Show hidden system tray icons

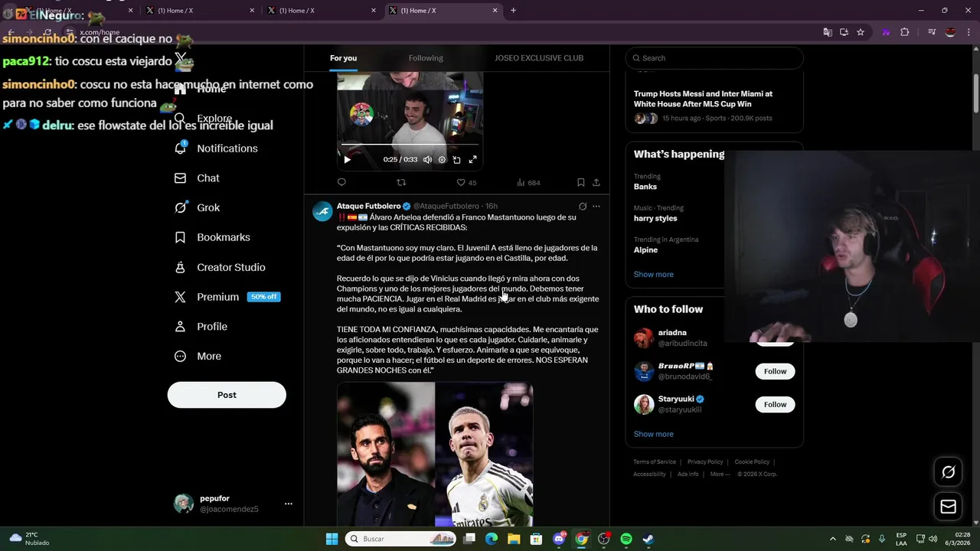tap(832, 539)
